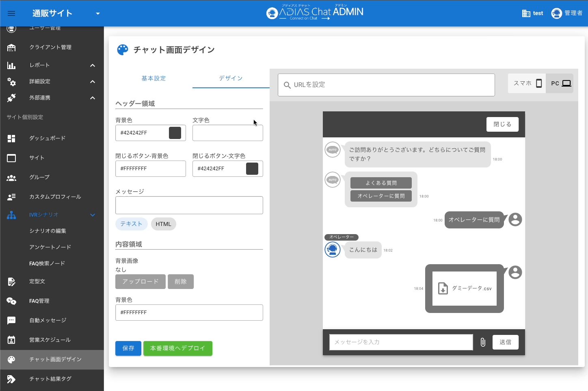Open シナリオの編集 in the sidebar
Viewport: 588px width, 391px height.
pos(48,231)
